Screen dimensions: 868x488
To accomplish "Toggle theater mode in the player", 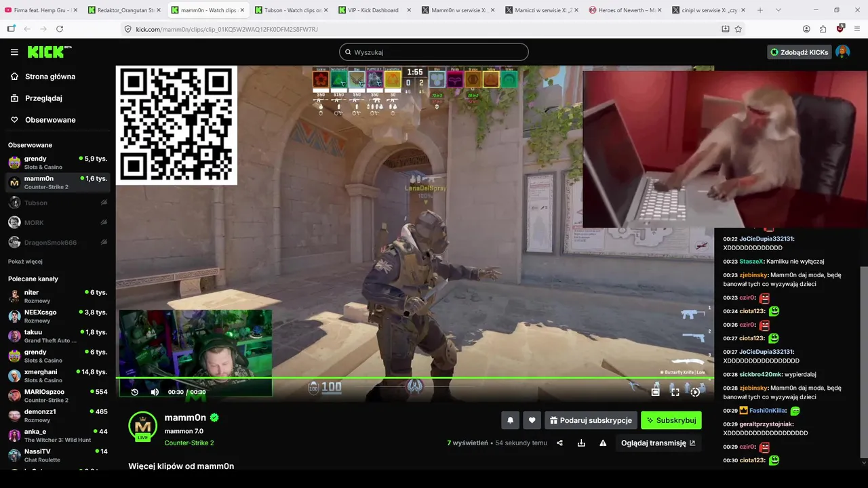I will tap(655, 391).
